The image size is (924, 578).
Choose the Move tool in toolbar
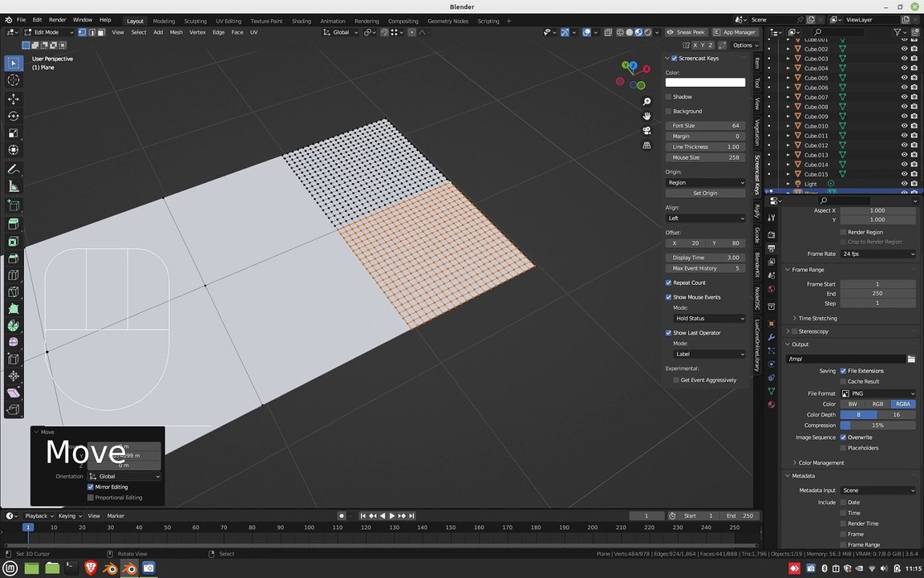pos(14,99)
